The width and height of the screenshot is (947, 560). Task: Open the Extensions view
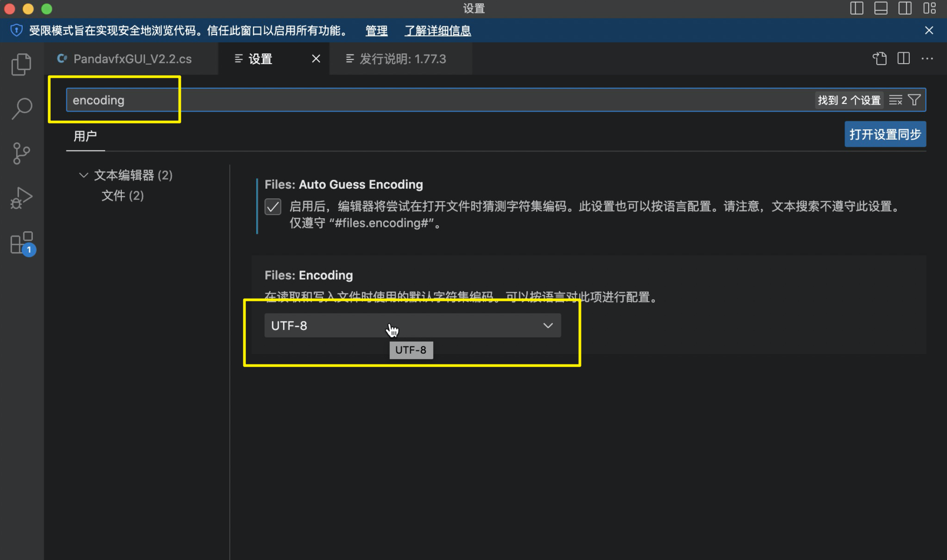[x=22, y=244]
